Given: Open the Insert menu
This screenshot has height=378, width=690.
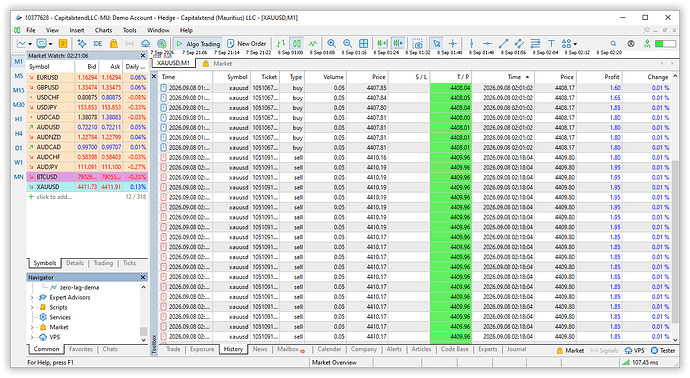Looking at the screenshot, I should pyautogui.click(x=77, y=30).
